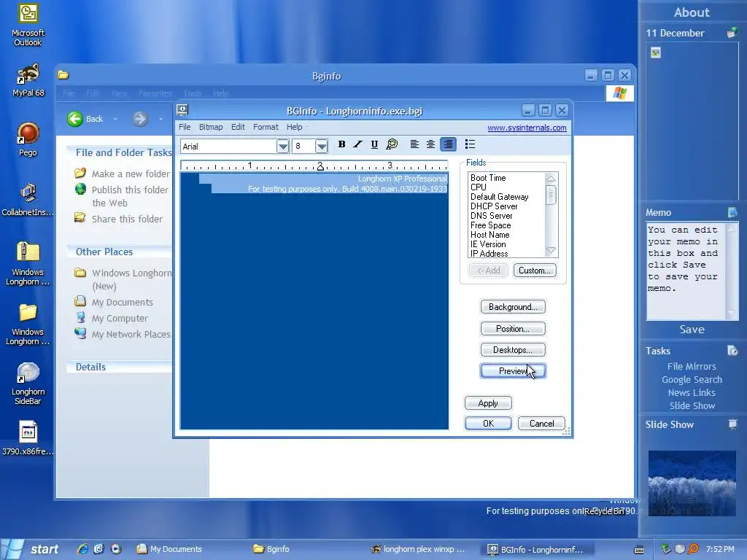The width and height of the screenshot is (747, 560).
Task: Switch to longhorn plex winxp taskbar item
Action: pyautogui.click(x=418, y=549)
